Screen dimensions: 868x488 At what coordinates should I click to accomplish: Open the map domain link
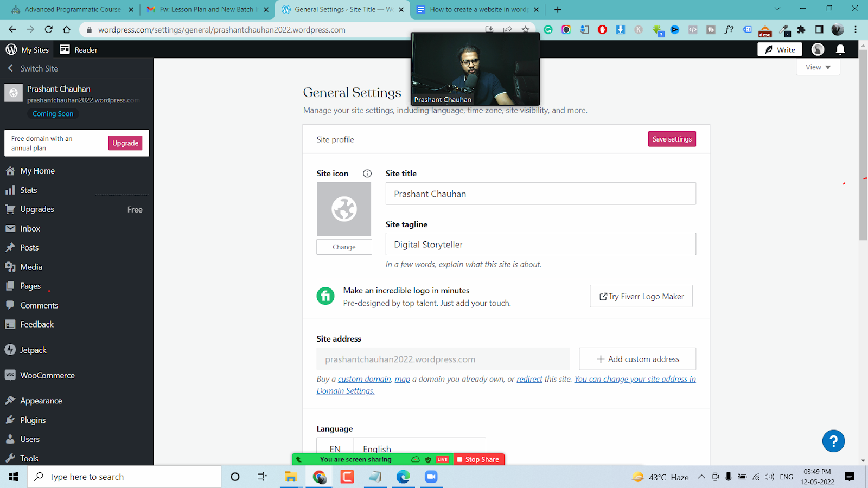pos(403,379)
